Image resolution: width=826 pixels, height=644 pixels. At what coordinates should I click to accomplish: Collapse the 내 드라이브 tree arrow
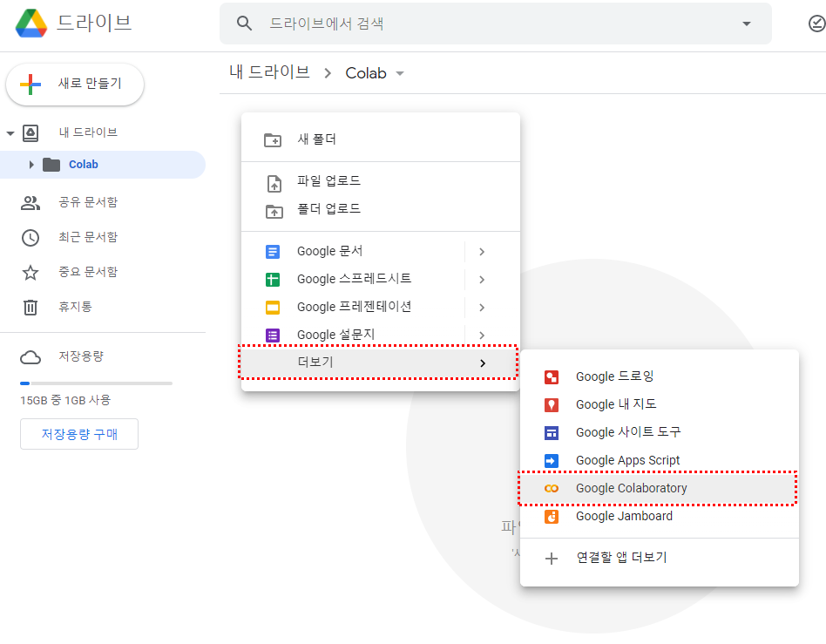click(10, 133)
